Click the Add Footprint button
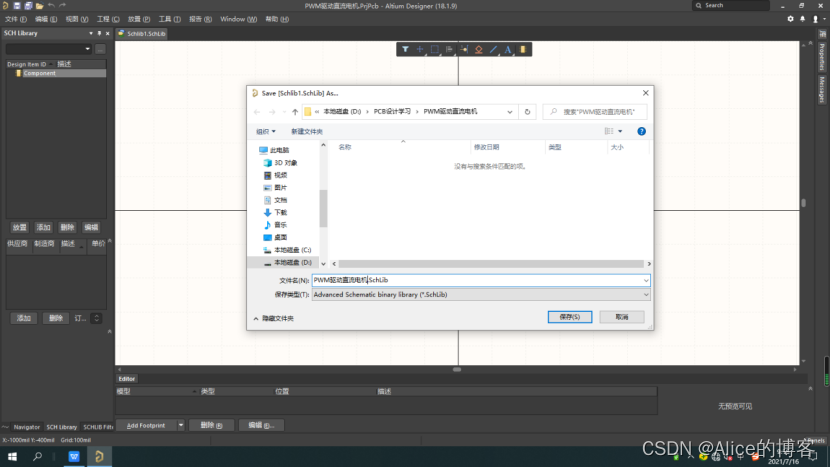This screenshot has height=468, width=831. click(x=146, y=426)
